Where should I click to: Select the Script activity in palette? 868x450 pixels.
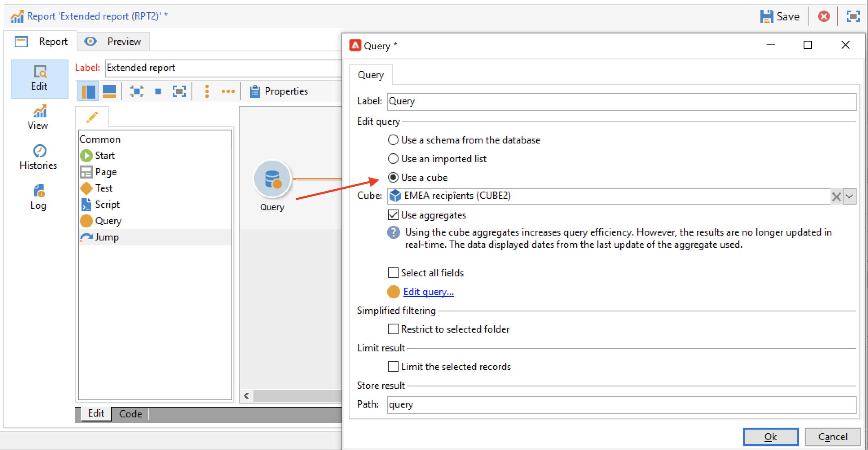click(107, 205)
